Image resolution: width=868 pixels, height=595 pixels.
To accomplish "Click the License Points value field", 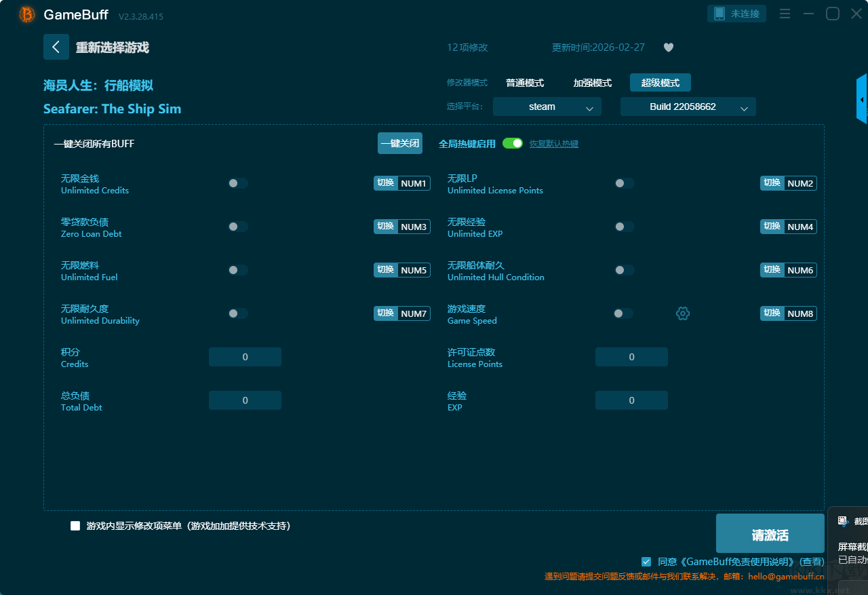I will click(631, 357).
